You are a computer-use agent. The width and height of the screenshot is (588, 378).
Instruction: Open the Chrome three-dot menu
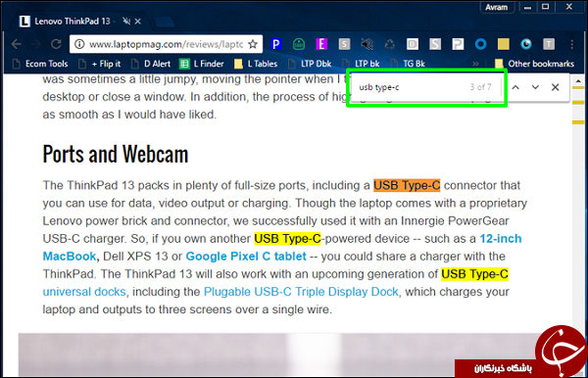571,44
